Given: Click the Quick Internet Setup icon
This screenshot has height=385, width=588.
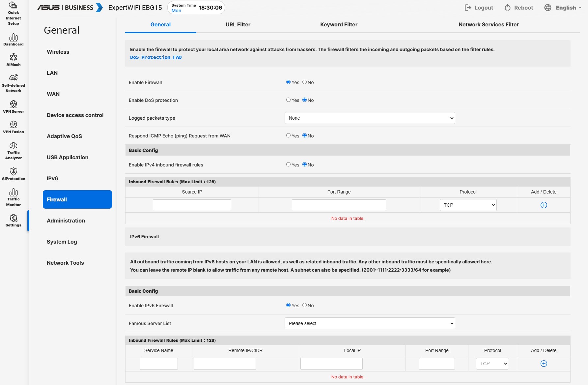Looking at the screenshot, I should pos(14,6).
